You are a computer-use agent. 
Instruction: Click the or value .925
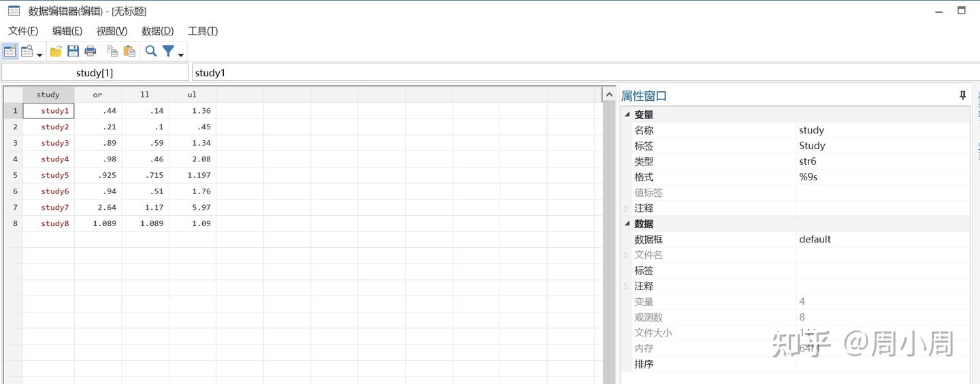click(x=98, y=175)
